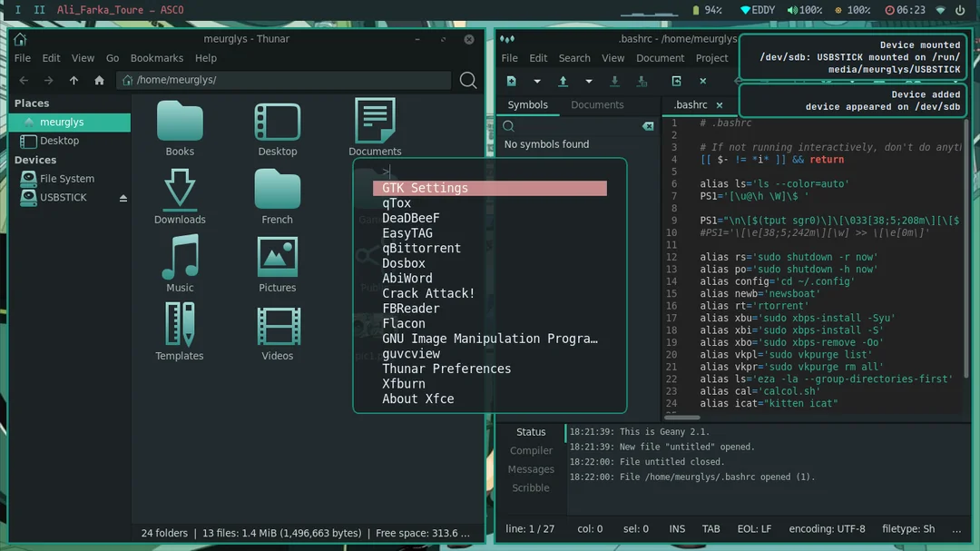Click the open file upload-arrow icon in Geany

point(563,81)
